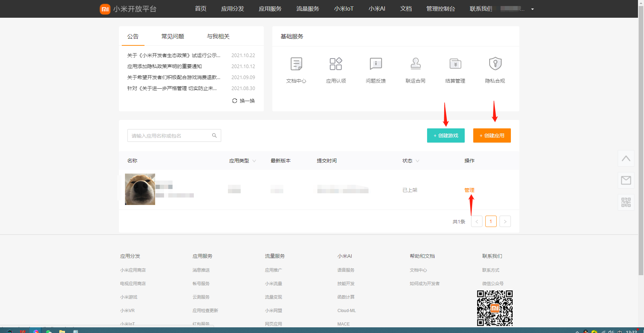Open 小米AI in top navigation
Screen dimensions: 644x333
click(377, 9)
